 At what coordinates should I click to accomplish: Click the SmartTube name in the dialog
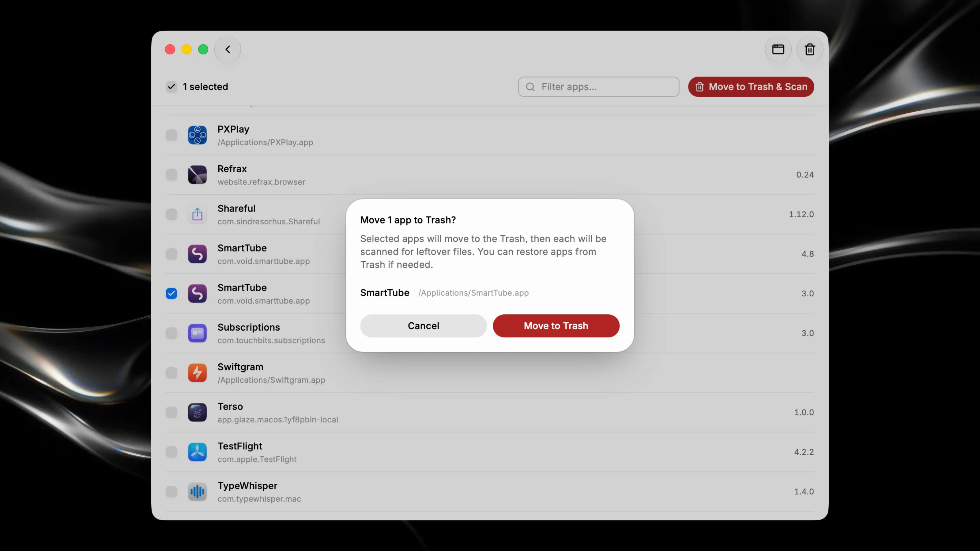pyautogui.click(x=385, y=293)
